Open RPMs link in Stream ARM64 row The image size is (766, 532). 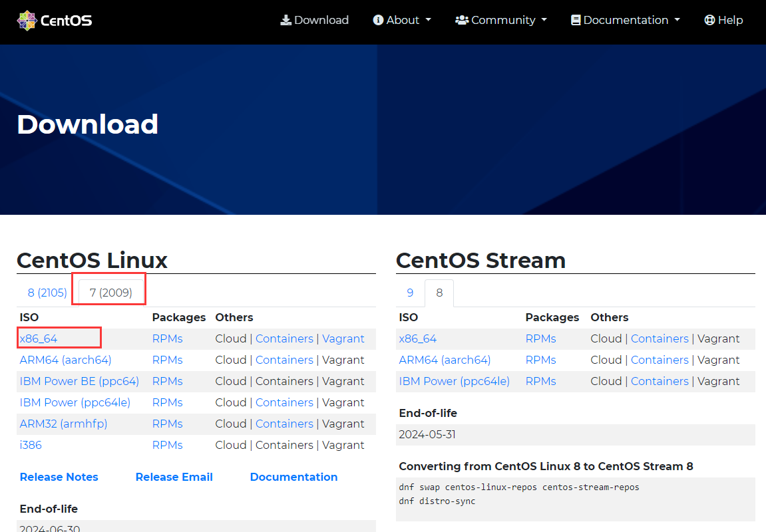point(541,360)
